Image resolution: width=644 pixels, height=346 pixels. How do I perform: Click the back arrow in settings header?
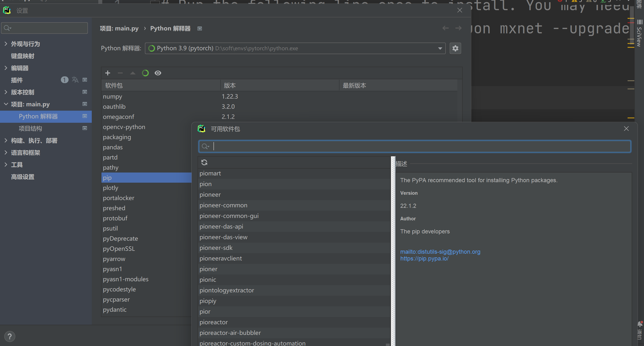pyautogui.click(x=445, y=28)
